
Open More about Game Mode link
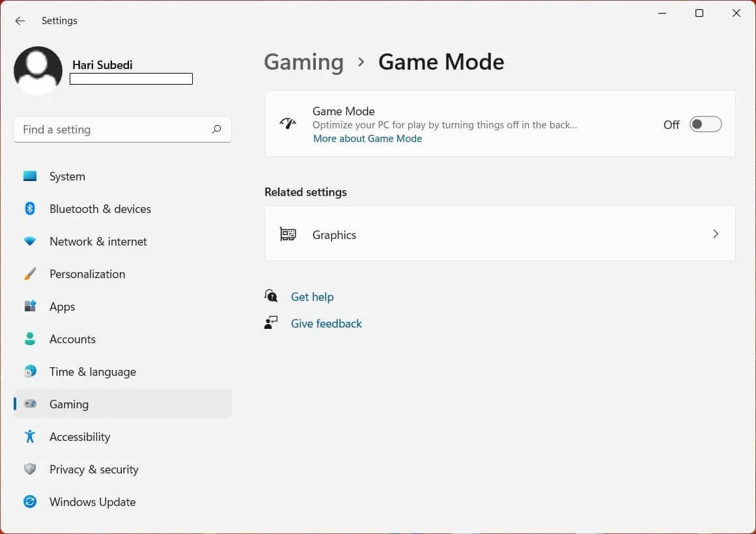tap(367, 138)
